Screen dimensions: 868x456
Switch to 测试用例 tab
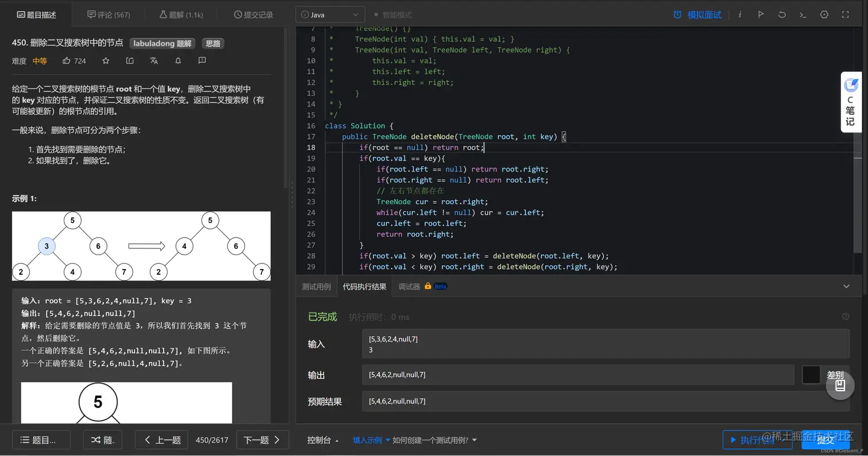tap(316, 287)
